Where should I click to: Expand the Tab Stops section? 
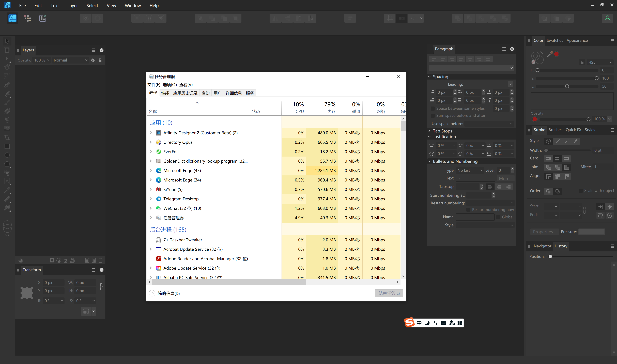point(429,131)
